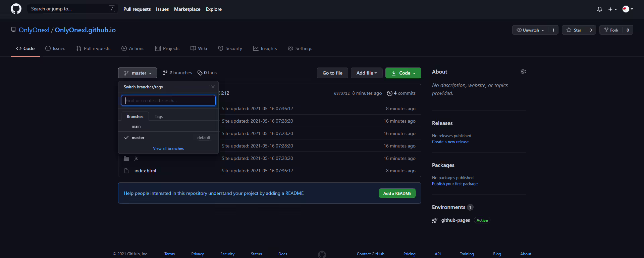Image resolution: width=644 pixels, height=258 pixels.
Task: Open the notifications bell
Action: coord(600,9)
